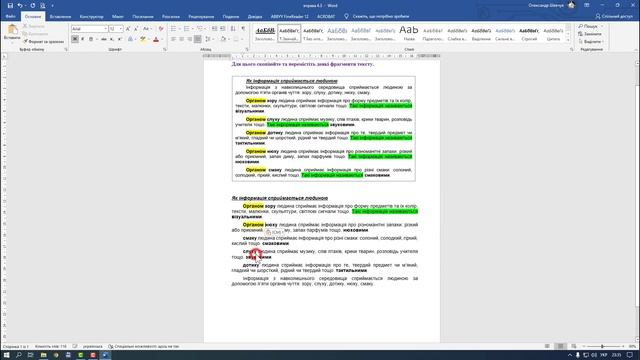Image resolution: width=640 pixels, height=360 pixels.
Task: Open Windows taskbar search
Action: coord(19,355)
